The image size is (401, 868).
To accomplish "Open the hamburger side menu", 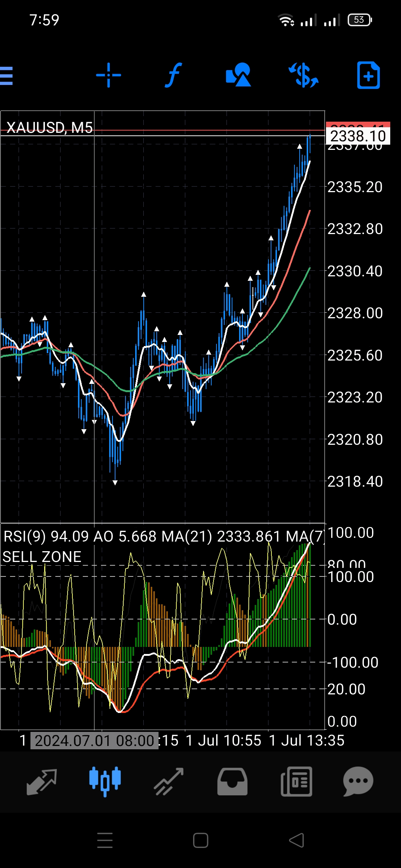I will point(6,76).
